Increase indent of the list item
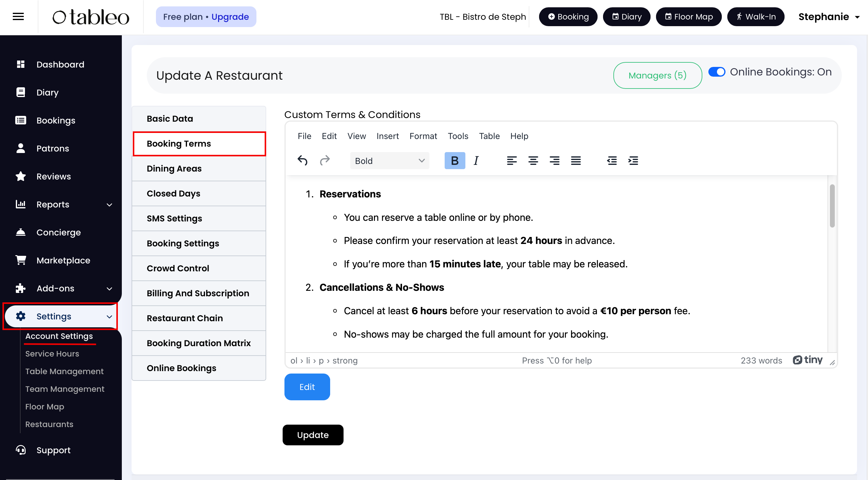This screenshot has width=868, height=480. pyautogui.click(x=633, y=161)
